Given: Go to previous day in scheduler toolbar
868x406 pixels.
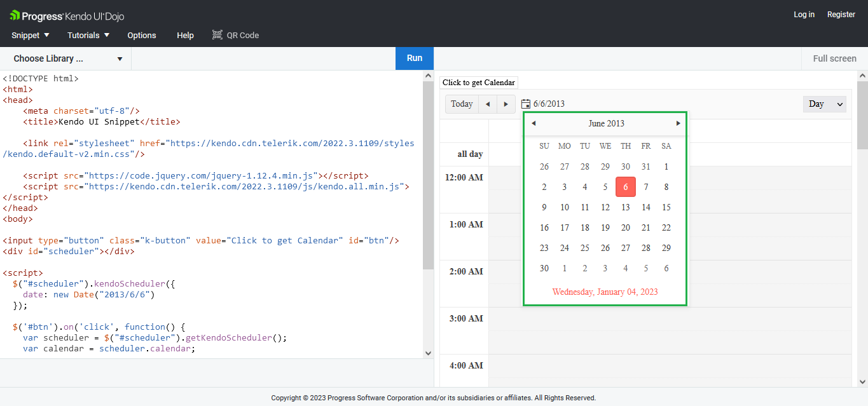Looking at the screenshot, I should [488, 104].
